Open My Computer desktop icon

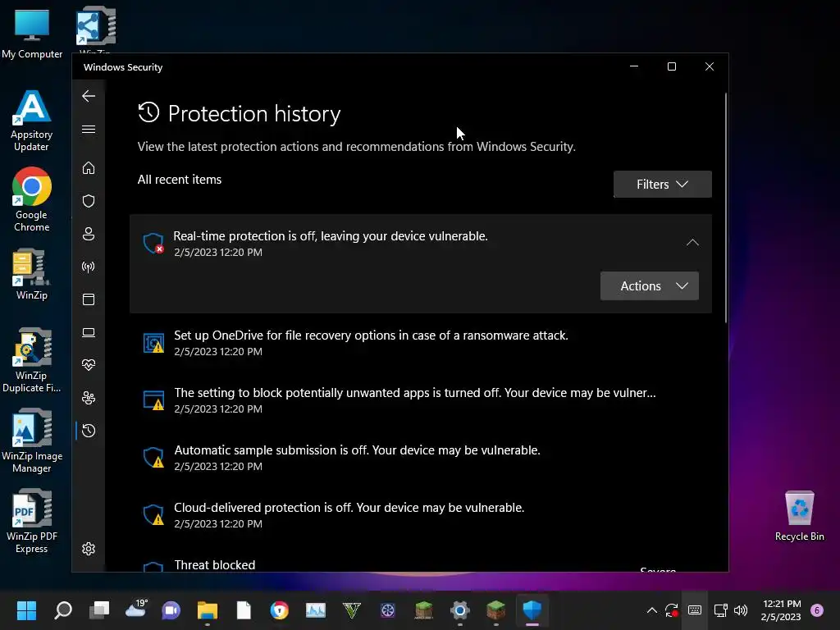click(x=32, y=33)
